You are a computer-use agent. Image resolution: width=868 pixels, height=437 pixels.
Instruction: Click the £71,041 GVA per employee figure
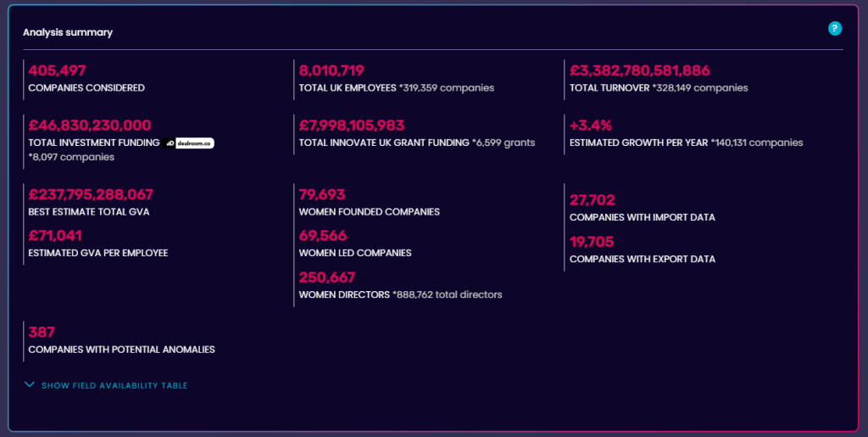point(55,236)
